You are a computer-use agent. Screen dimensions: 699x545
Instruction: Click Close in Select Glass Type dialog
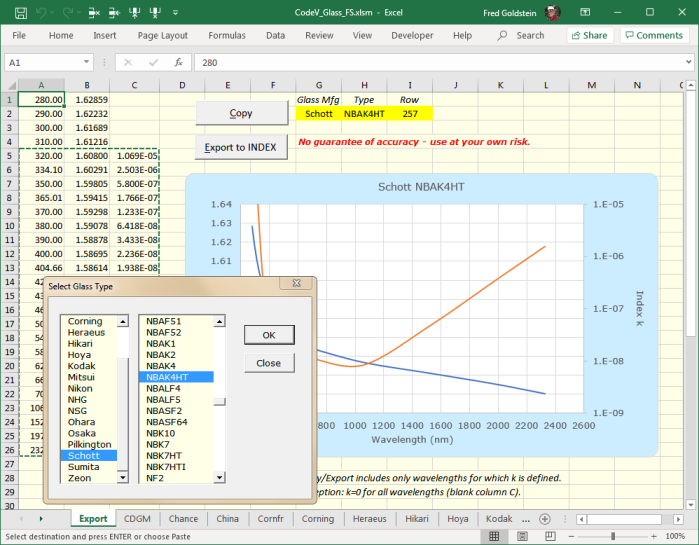269,363
